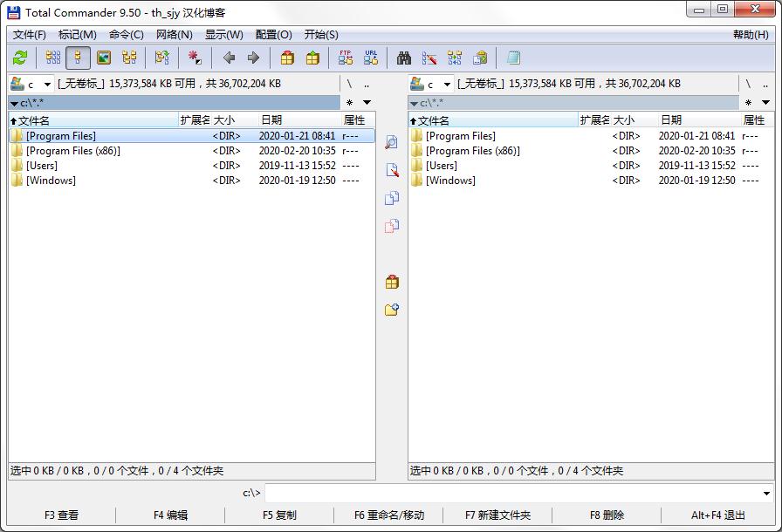Select [Program Files] folder in right panel
The width and height of the screenshot is (782, 532).
pyautogui.click(x=591, y=135)
